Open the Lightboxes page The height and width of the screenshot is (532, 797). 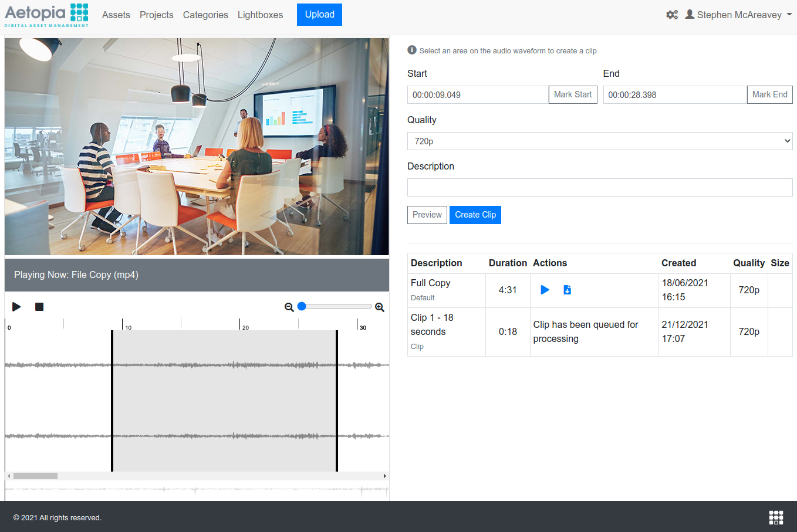pyautogui.click(x=260, y=15)
